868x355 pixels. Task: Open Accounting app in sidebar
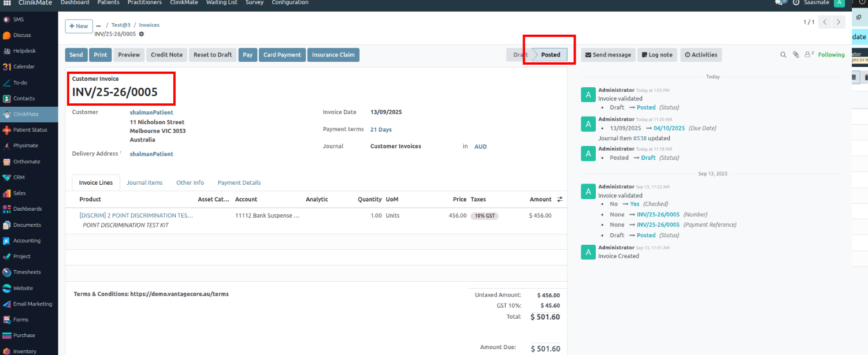pyautogui.click(x=27, y=241)
